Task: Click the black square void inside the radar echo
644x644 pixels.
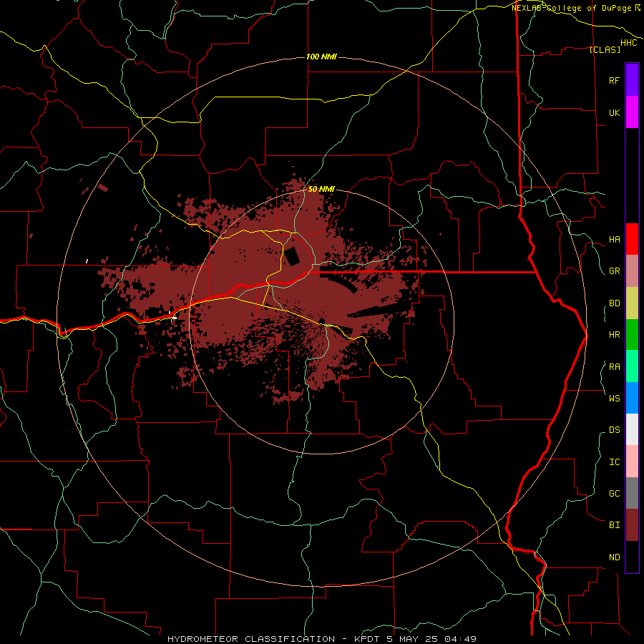Action: tap(292, 257)
